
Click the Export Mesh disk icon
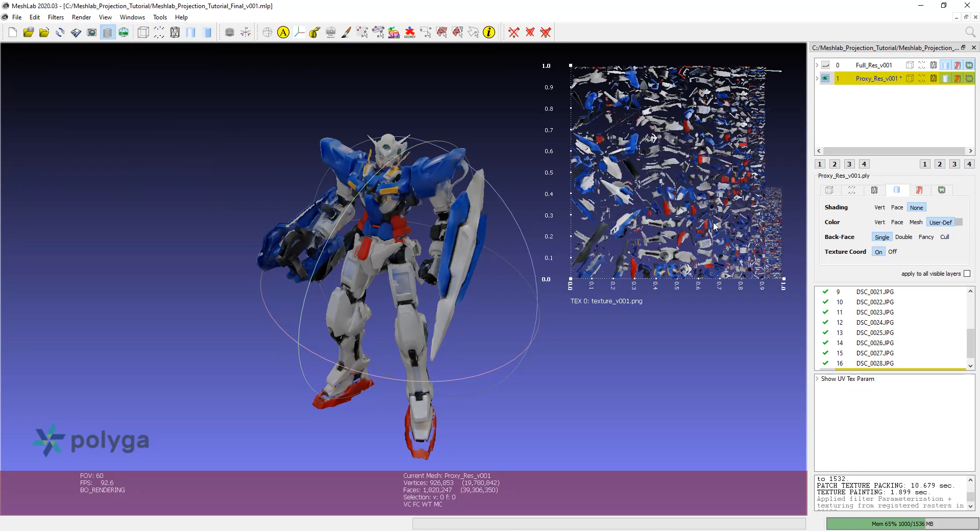coord(76,33)
